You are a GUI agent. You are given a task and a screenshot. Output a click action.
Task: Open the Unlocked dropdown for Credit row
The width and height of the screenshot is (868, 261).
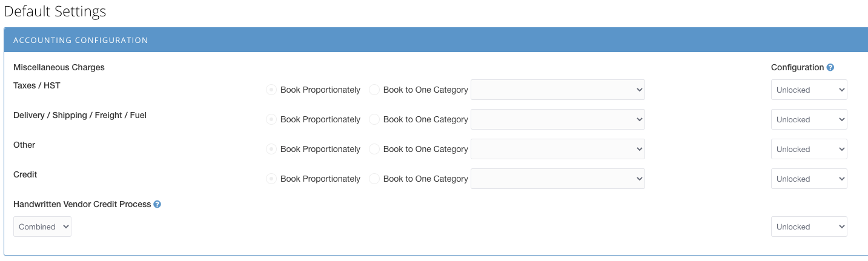(x=809, y=179)
